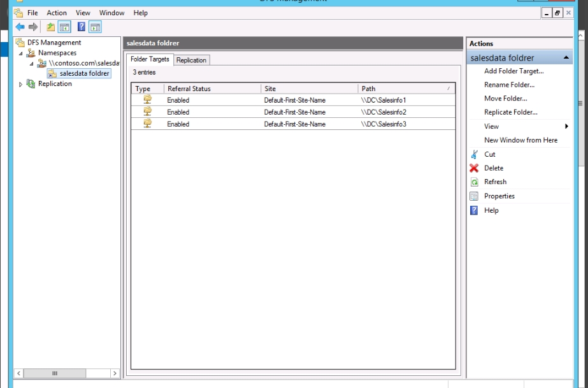Click the blue Help toolbar icon
This screenshot has height=388, width=588.
coord(82,27)
